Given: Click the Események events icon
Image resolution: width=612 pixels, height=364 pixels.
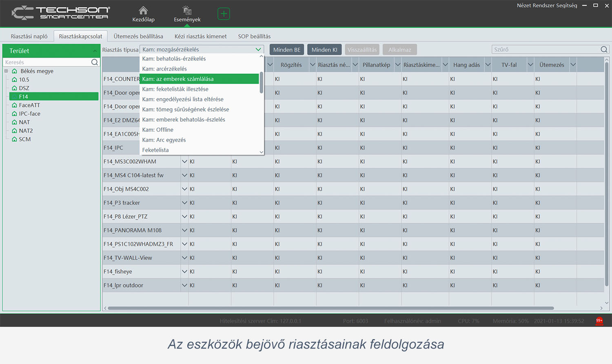Looking at the screenshot, I should 187,11.
